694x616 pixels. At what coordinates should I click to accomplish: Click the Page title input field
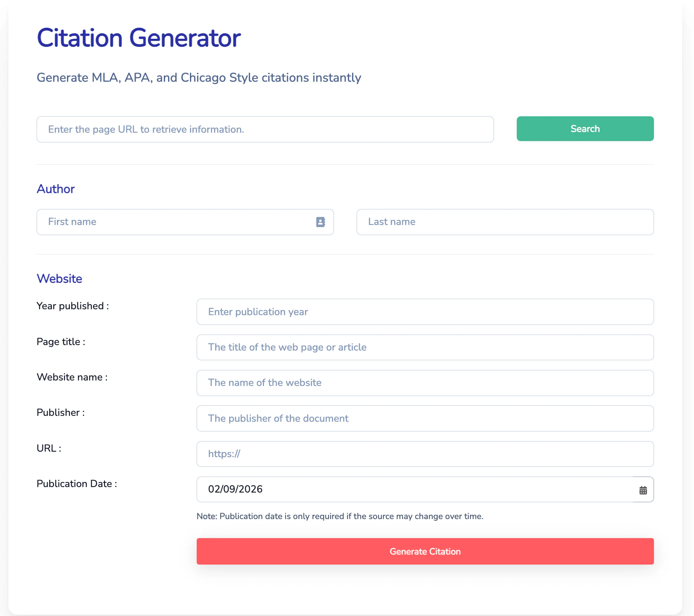(x=425, y=347)
